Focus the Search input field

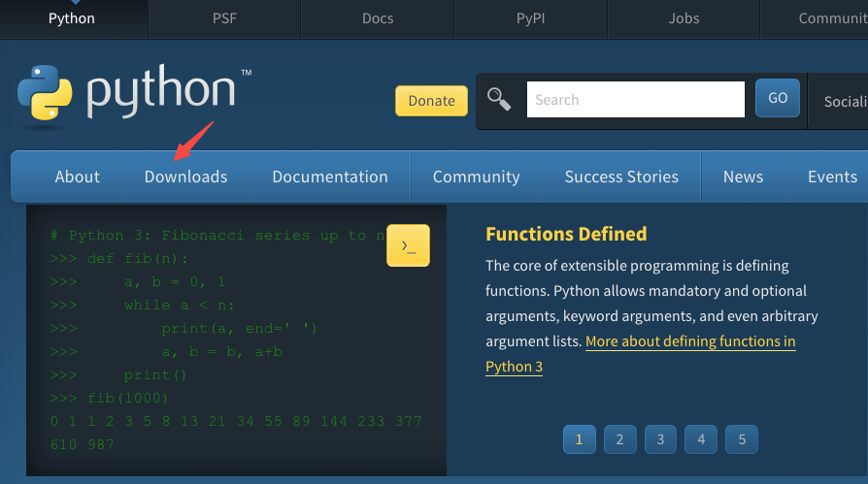(x=635, y=99)
